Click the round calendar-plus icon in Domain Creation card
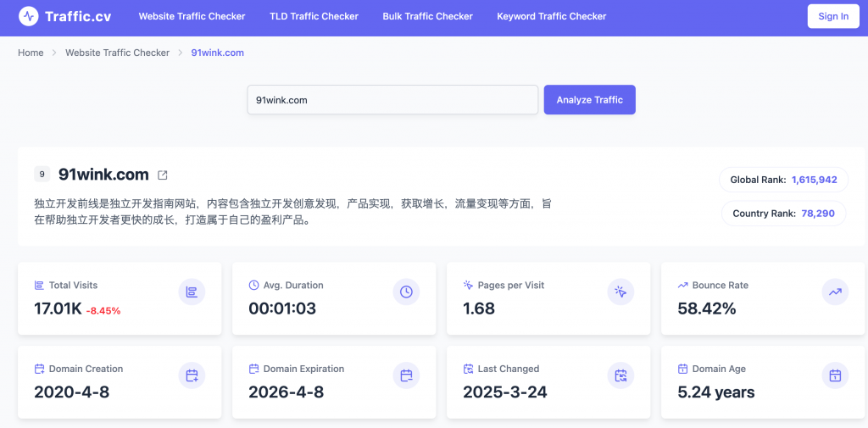Image resolution: width=868 pixels, height=428 pixels. coord(192,375)
